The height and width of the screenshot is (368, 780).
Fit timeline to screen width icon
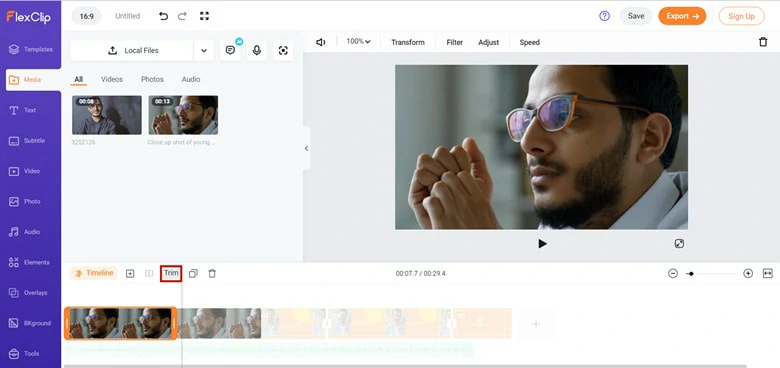click(x=768, y=274)
